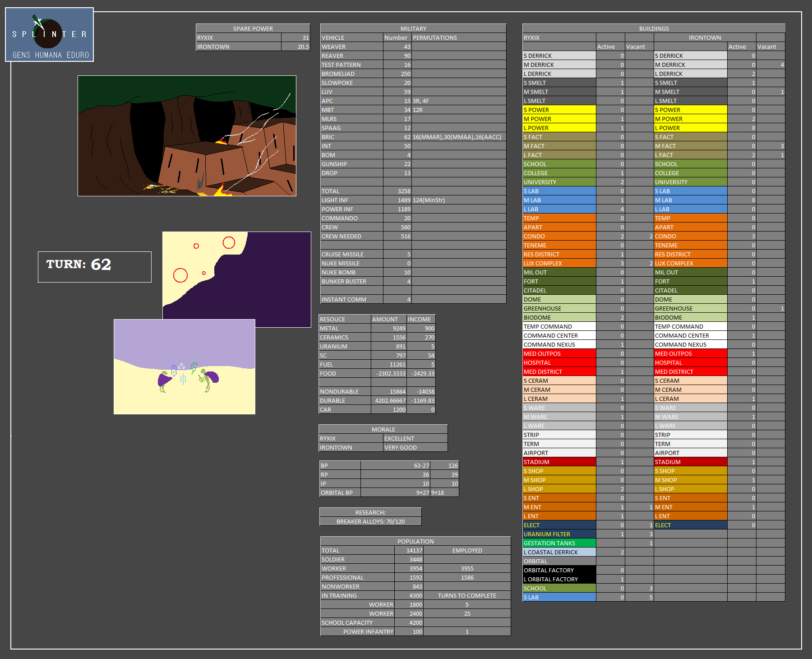Image resolution: width=812 pixels, height=659 pixels.
Task: Click the green GESTATION TANKS cell
Action: tap(559, 543)
